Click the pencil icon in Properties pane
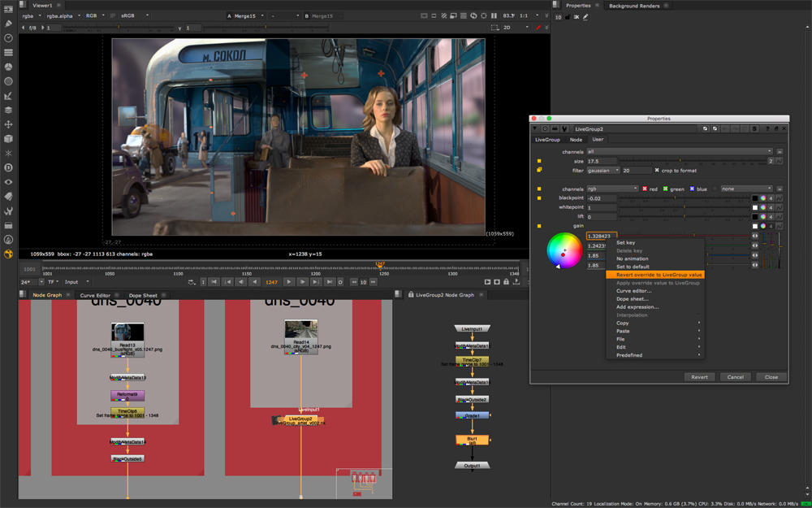 coord(585,16)
